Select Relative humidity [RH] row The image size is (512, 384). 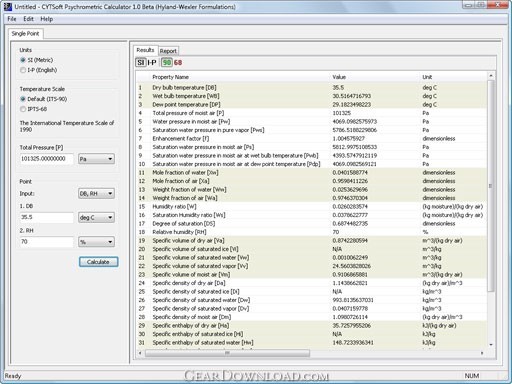(312, 232)
